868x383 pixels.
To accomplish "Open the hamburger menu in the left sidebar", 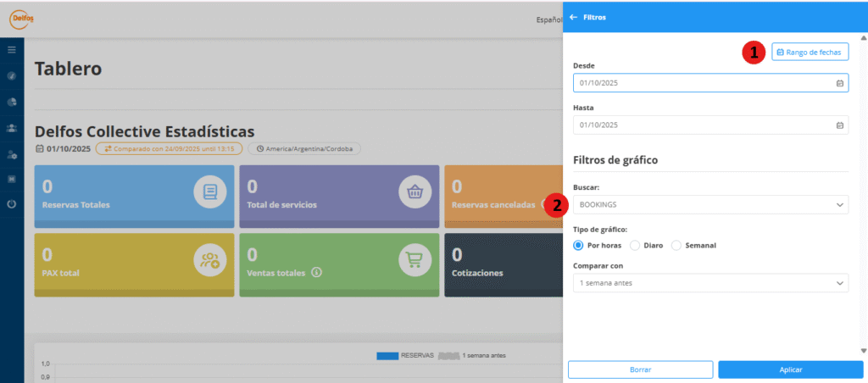I will [x=12, y=50].
